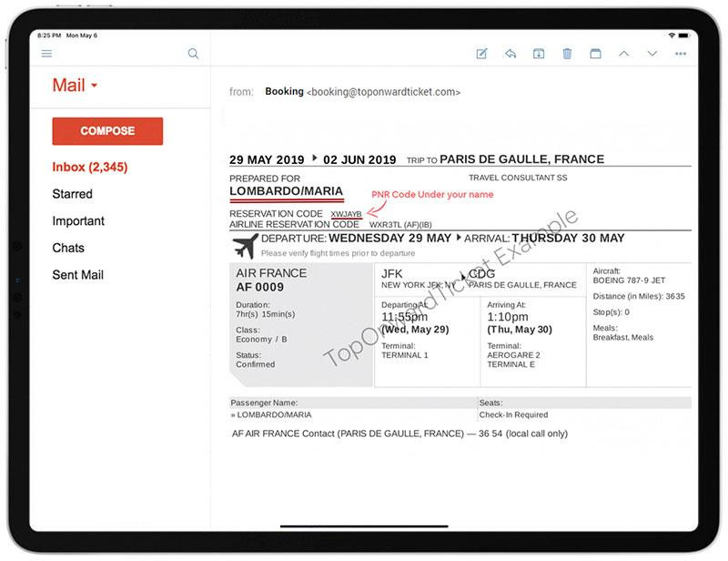Click the compose new message pencil icon
This screenshot has height=561, width=728.
(x=482, y=54)
